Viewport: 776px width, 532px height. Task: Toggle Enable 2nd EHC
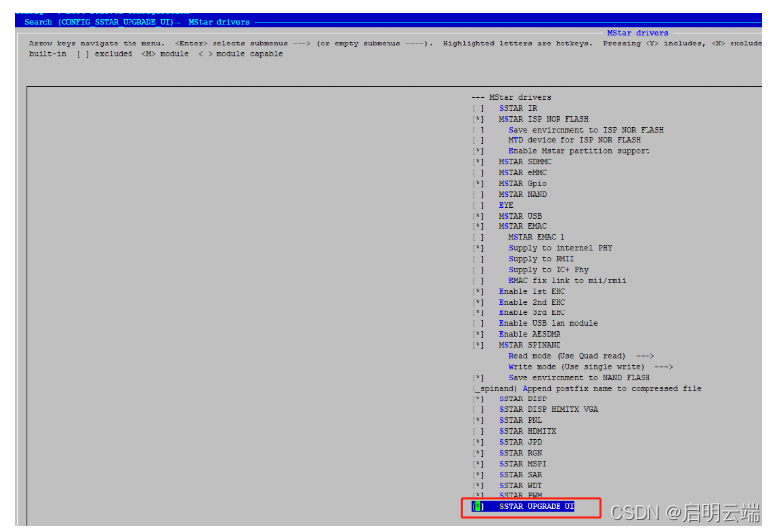tap(478, 302)
